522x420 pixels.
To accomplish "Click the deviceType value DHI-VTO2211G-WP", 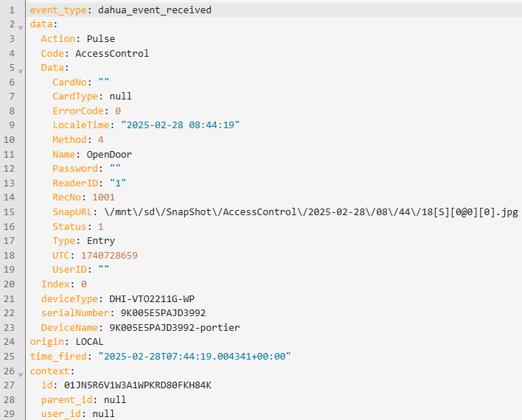I will [x=152, y=299].
